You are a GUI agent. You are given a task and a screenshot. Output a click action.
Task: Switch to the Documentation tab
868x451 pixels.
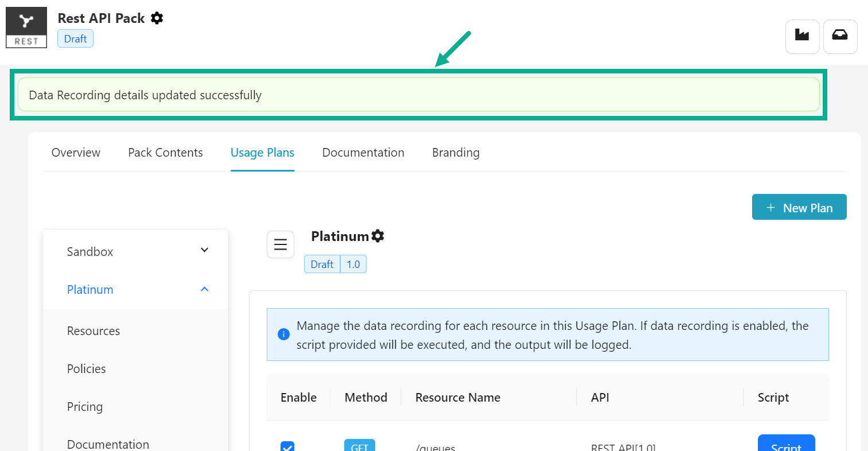363,153
